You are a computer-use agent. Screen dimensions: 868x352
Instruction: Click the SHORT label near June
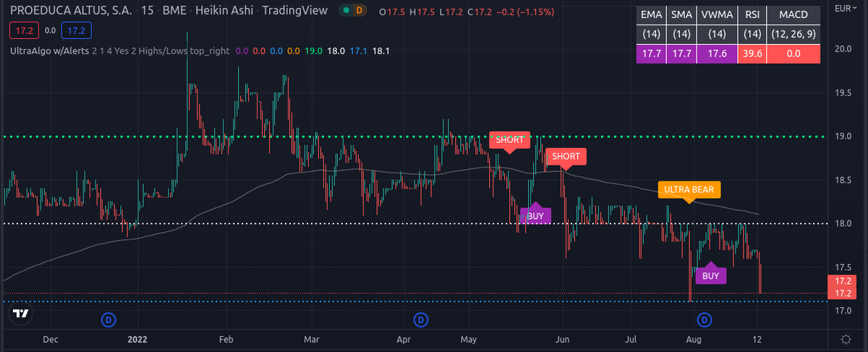[x=566, y=156]
